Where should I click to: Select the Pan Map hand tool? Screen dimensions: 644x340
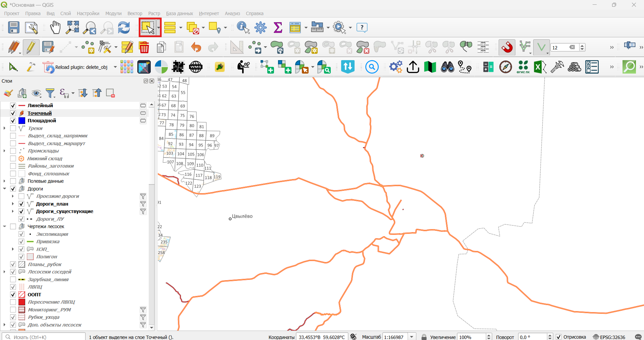coord(55,28)
